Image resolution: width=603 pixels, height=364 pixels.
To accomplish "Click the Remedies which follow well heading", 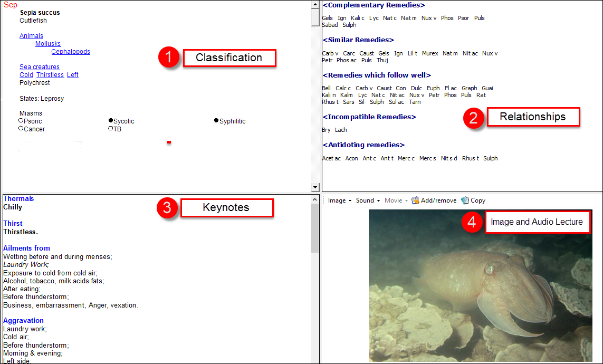I will point(377,75).
